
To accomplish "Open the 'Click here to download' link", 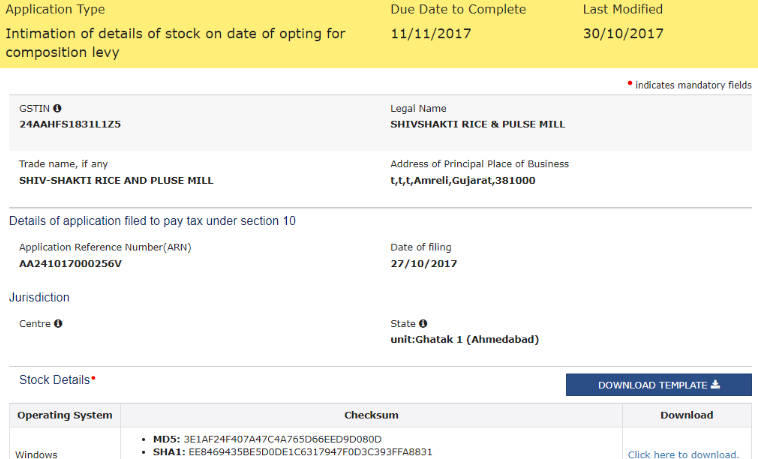I will point(683,454).
